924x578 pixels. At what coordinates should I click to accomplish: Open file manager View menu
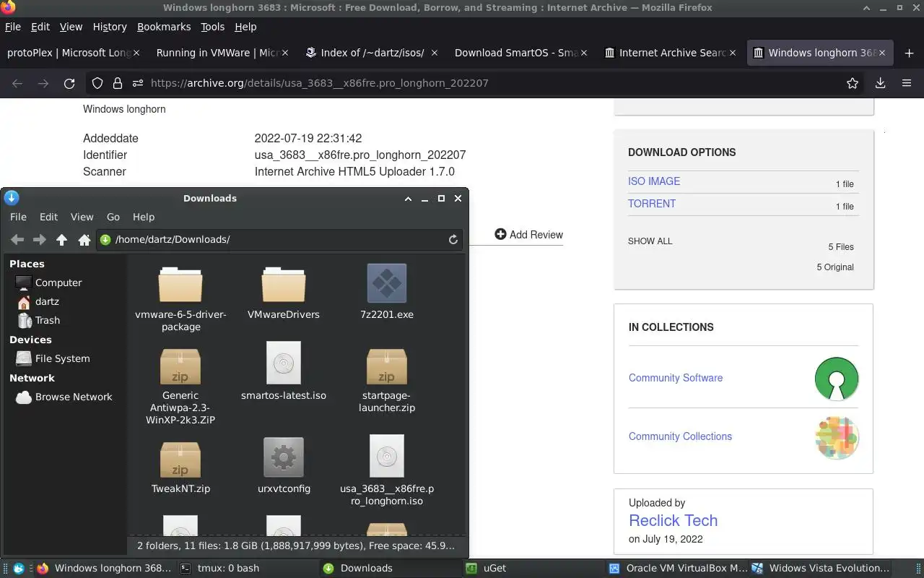[x=82, y=217]
